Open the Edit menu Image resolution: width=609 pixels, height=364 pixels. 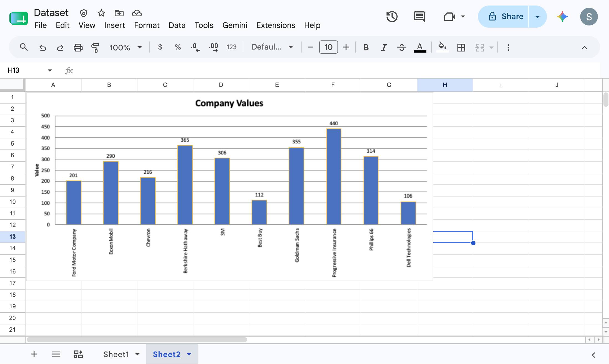pos(62,25)
